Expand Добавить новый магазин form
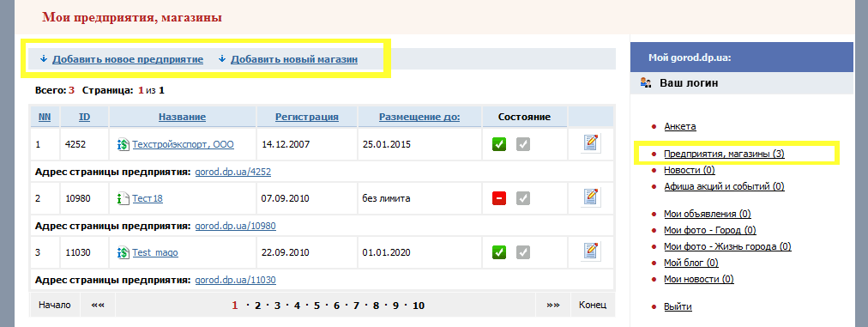Screen dimensions: 868x327 pyautogui.click(x=294, y=59)
